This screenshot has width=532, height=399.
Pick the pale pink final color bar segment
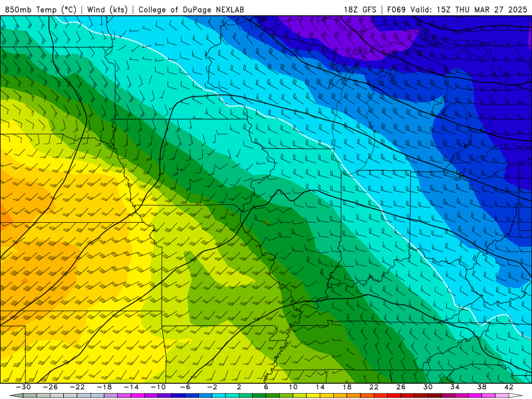click(x=502, y=396)
